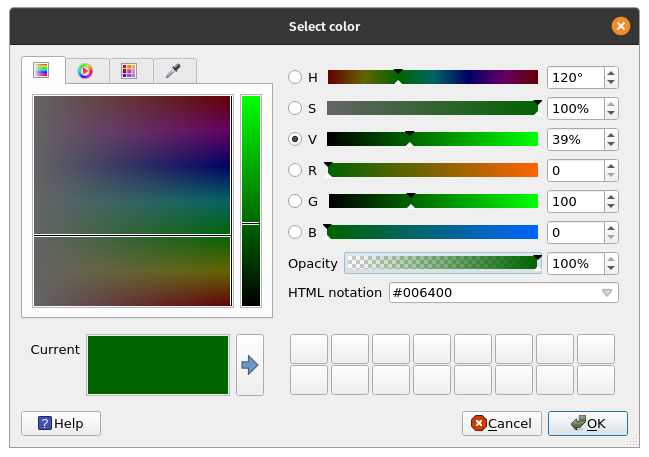The height and width of the screenshot is (457, 649).
Task: Switch to the color ramp tab
Action: tap(41, 70)
